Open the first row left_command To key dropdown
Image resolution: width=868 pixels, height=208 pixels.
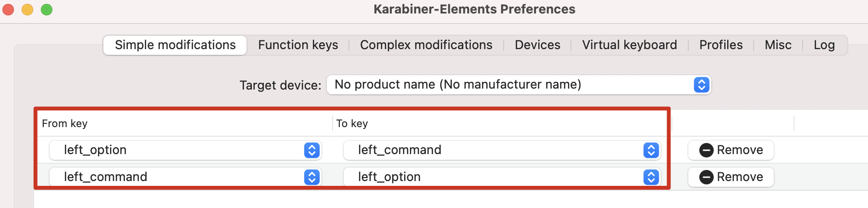click(502, 150)
